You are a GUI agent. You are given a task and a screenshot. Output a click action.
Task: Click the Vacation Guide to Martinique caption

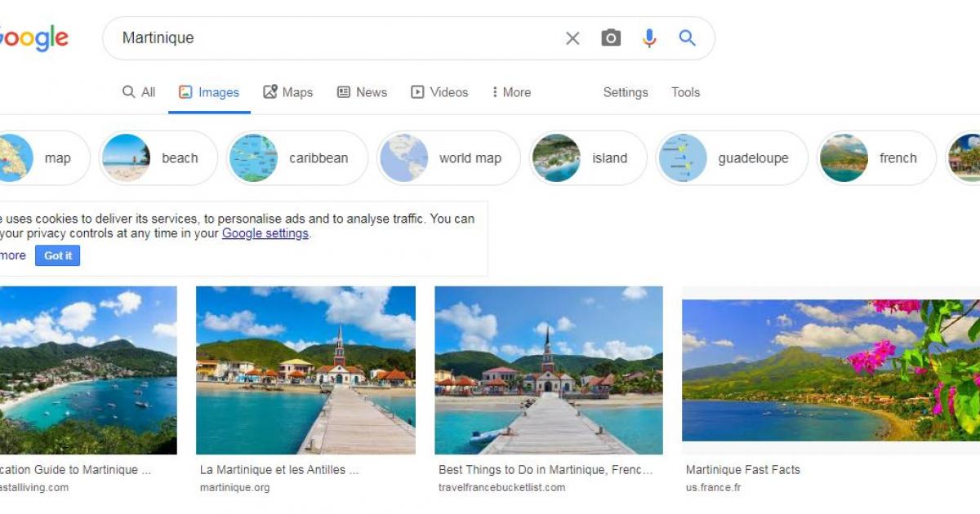pyautogui.click(x=76, y=470)
